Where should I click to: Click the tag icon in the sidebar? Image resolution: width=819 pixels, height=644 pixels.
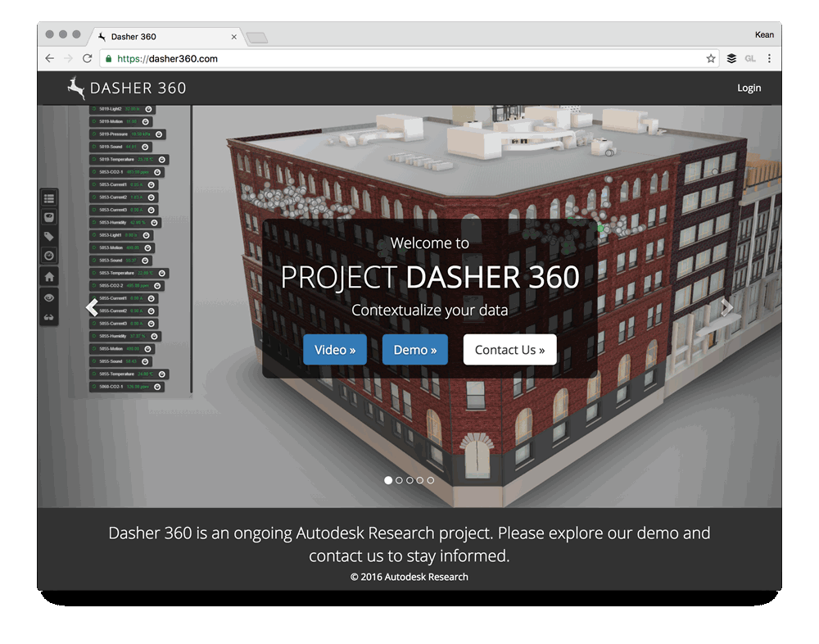point(48,236)
